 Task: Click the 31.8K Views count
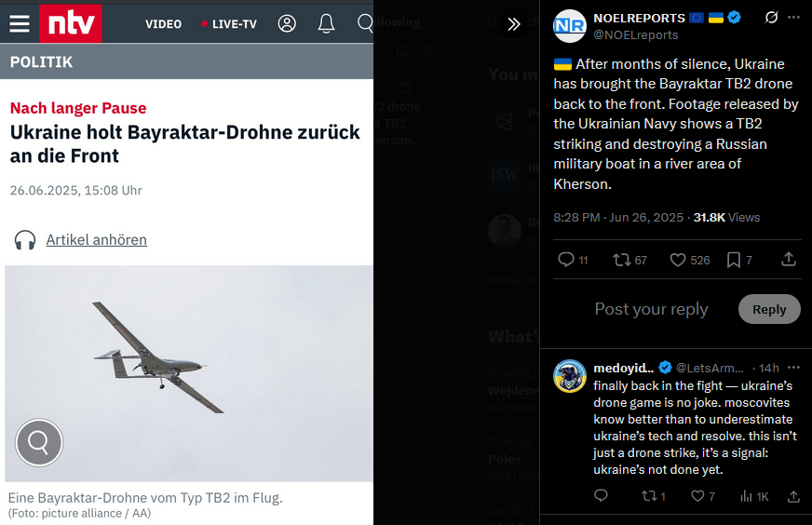click(x=726, y=218)
